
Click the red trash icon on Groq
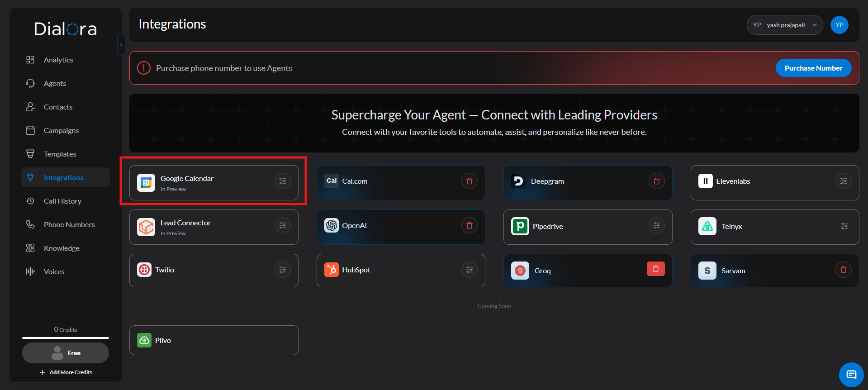coord(655,269)
